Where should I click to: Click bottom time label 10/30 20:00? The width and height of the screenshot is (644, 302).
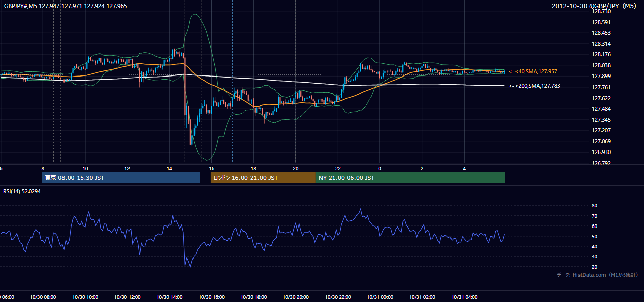296,297
